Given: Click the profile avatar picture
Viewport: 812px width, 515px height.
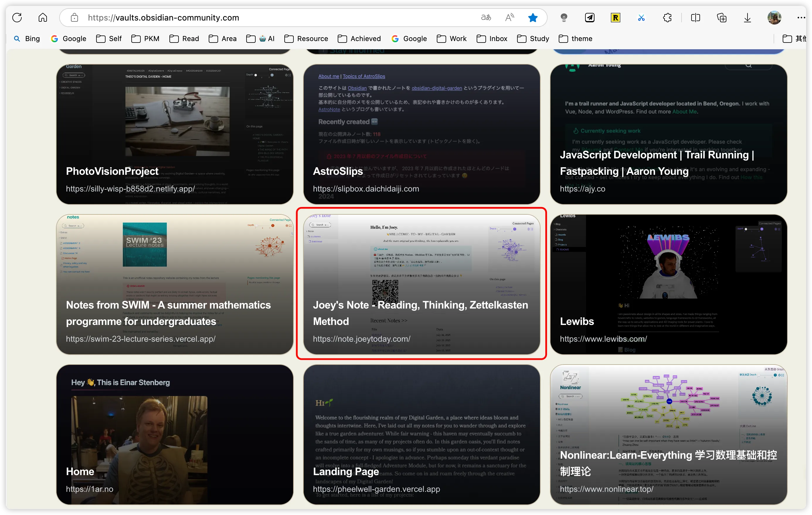Looking at the screenshot, I should coord(774,18).
